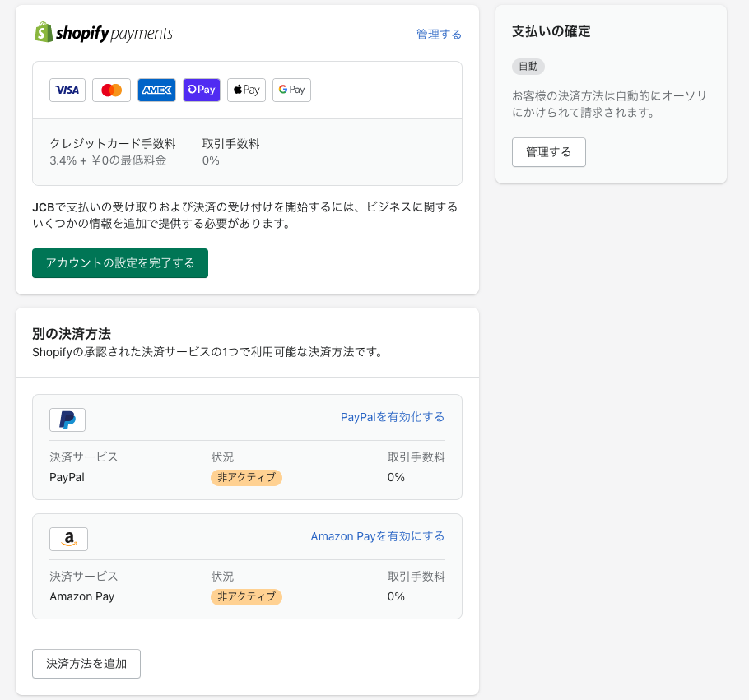The image size is (749, 700).
Task: Click 管理する under 支払いの確定
Action: tap(548, 152)
